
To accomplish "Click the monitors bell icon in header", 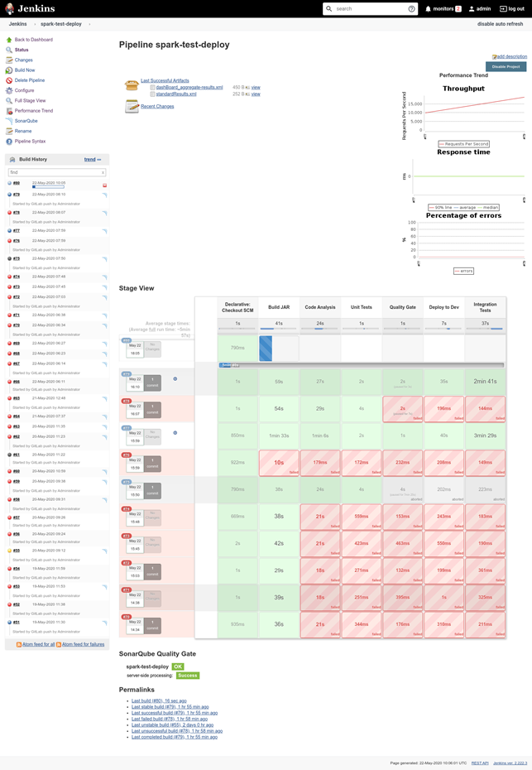I will pyautogui.click(x=428, y=9).
